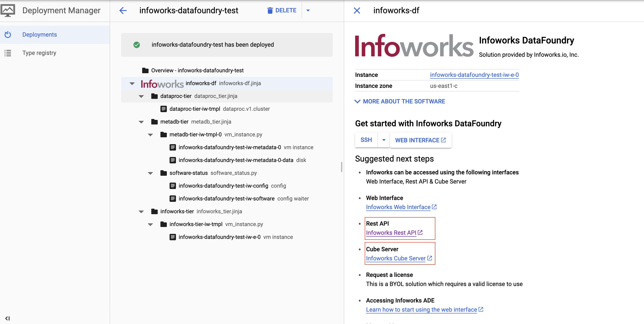Click the iw-config document icon
The image size is (644, 324).
pyautogui.click(x=173, y=186)
